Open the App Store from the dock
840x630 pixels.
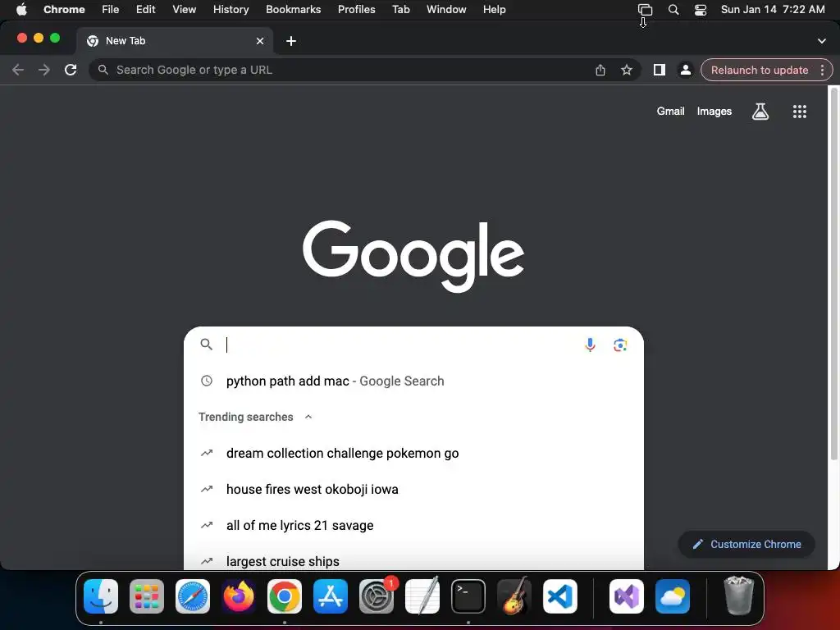tap(331, 596)
